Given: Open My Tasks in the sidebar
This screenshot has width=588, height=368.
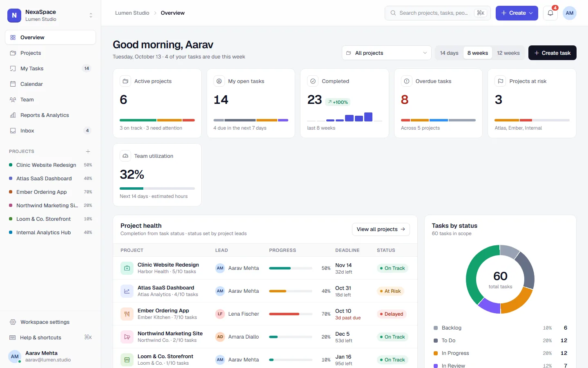Looking at the screenshot, I should (51, 68).
